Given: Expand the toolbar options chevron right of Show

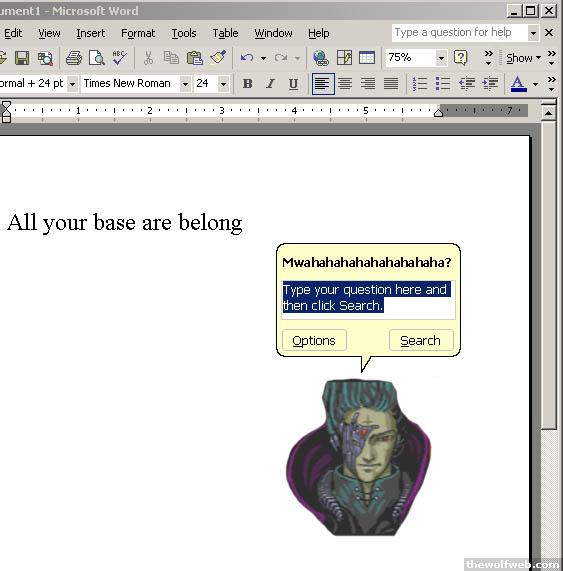Looking at the screenshot, I should point(551,58).
